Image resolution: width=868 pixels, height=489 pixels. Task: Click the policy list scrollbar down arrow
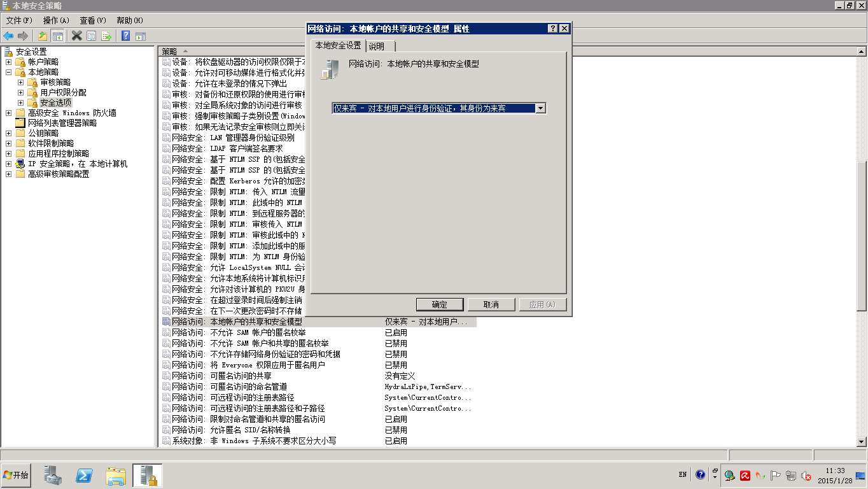click(x=862, y=441)
